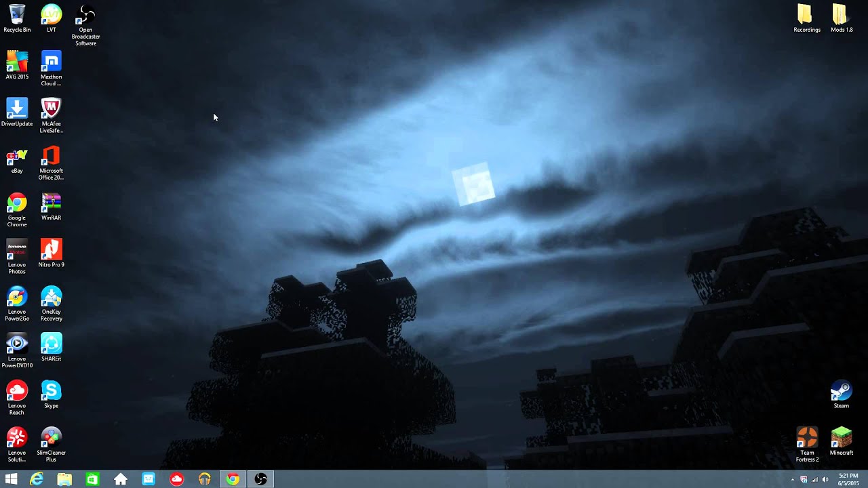Select the Steam desktop shortcut
The image size is (868, 488).
tap(842, 394)
